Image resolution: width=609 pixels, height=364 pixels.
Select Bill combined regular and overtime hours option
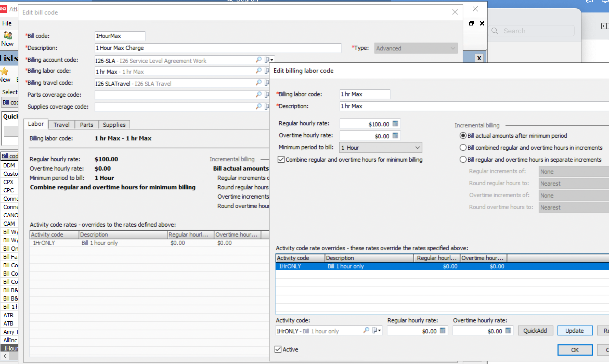click(463, 148)
